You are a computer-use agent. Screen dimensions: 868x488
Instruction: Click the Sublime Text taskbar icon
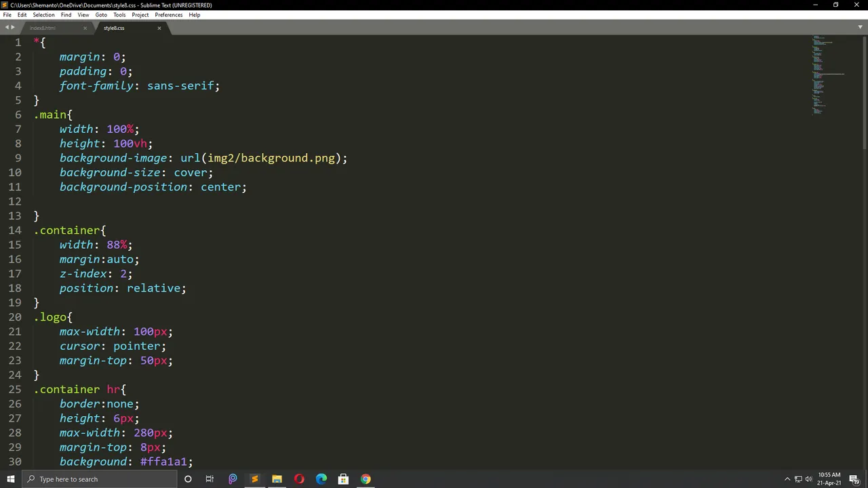254,479
